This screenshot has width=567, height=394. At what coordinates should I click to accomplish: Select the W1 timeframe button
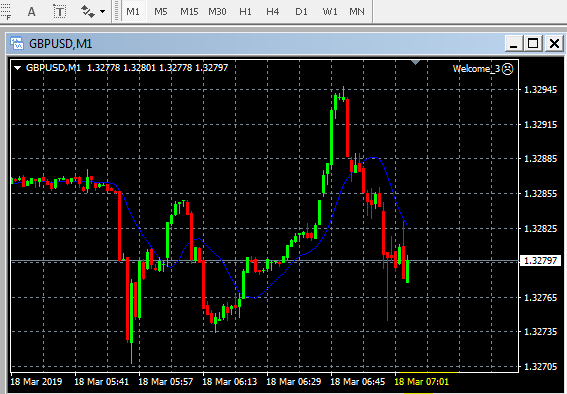[330, 12]
